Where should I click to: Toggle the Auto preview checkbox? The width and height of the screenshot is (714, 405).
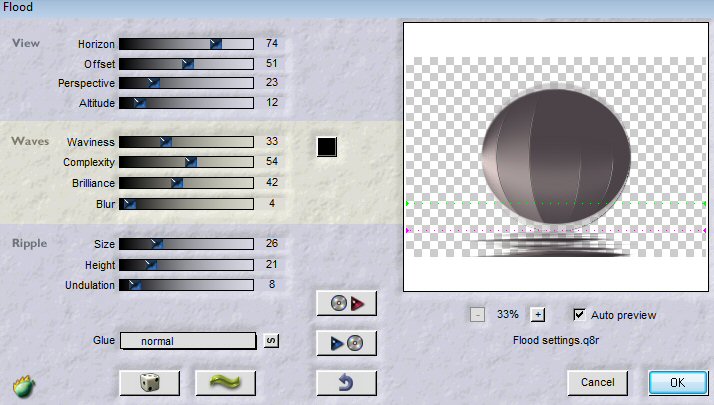pos(579,314)
